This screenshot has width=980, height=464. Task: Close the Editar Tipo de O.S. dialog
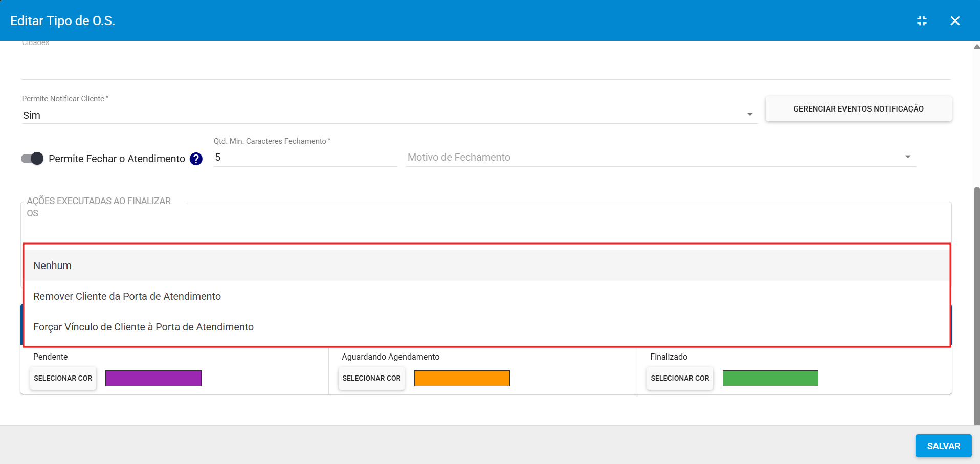tap(954, 21)
